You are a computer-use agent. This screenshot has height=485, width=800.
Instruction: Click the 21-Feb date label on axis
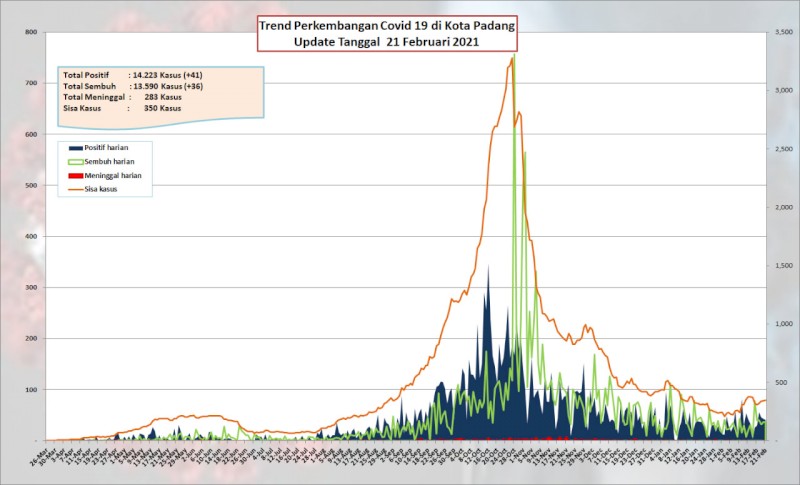pos(759,452)
